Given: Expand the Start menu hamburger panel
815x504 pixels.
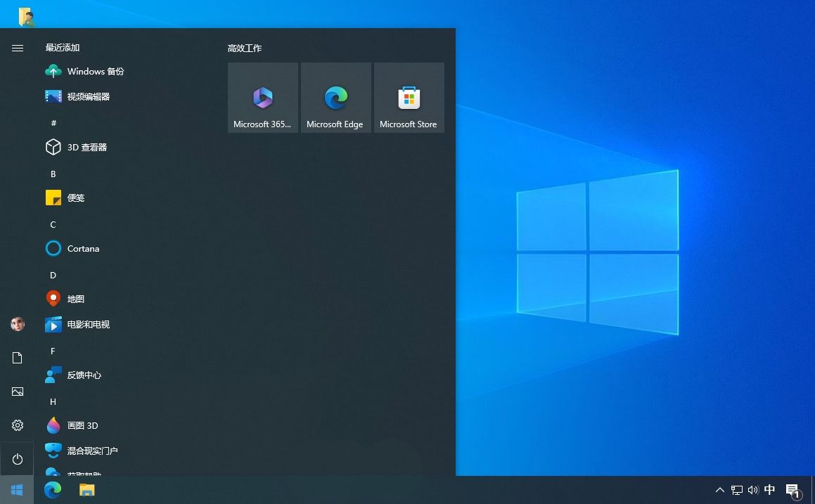Looking at the screenshot, I should (17, 48).
